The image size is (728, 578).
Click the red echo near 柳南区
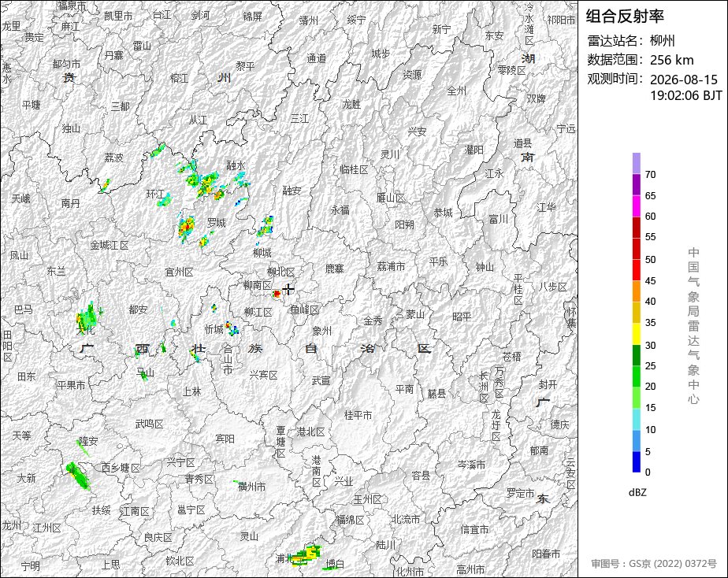point(277,294)
